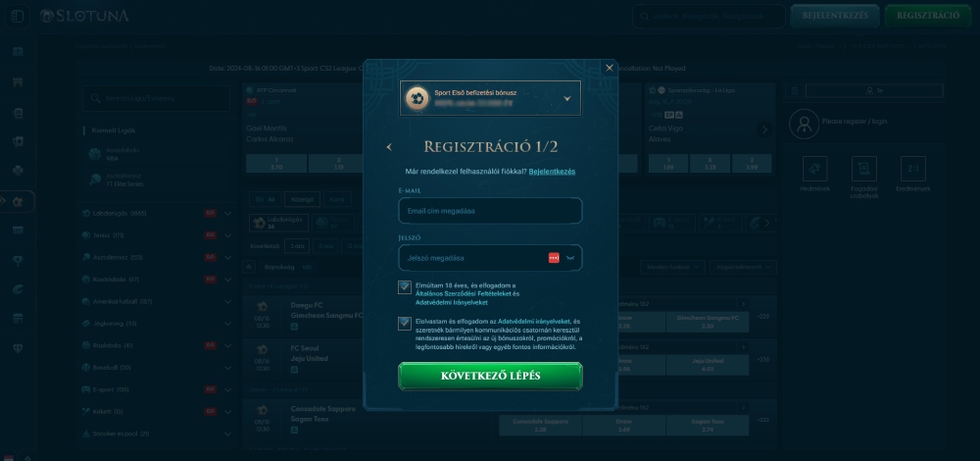Expand the Labdarúgás sport category
Image resolution: width=980 pixels, height=461 pixels.
227,213
